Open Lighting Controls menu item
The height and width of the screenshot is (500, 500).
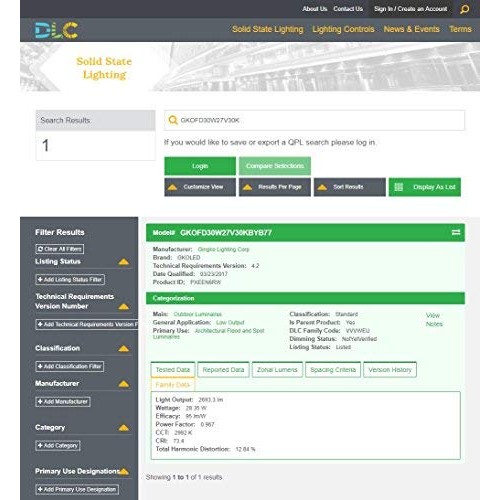pyautogui.click(x=343, y=29)
